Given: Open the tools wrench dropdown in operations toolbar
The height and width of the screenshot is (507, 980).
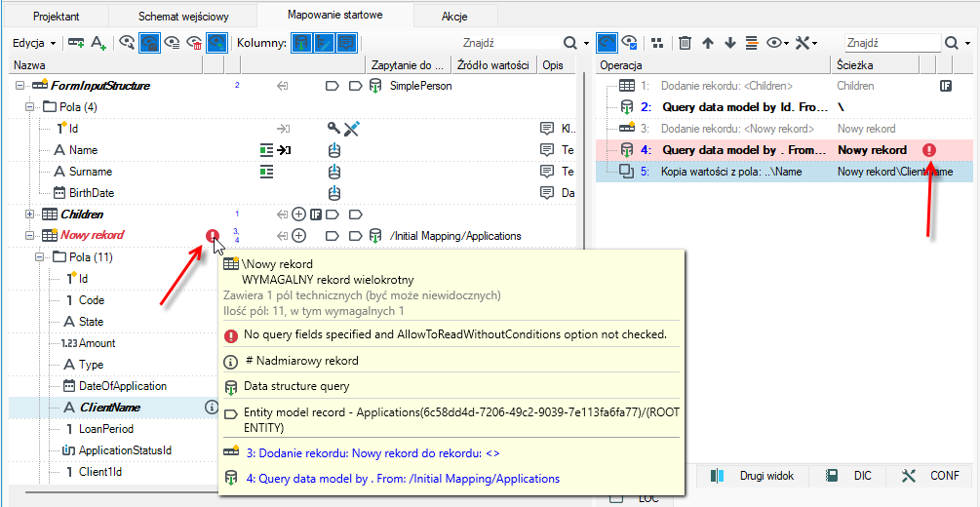Looking at the screenshot, I should click(x=806, y=43).
